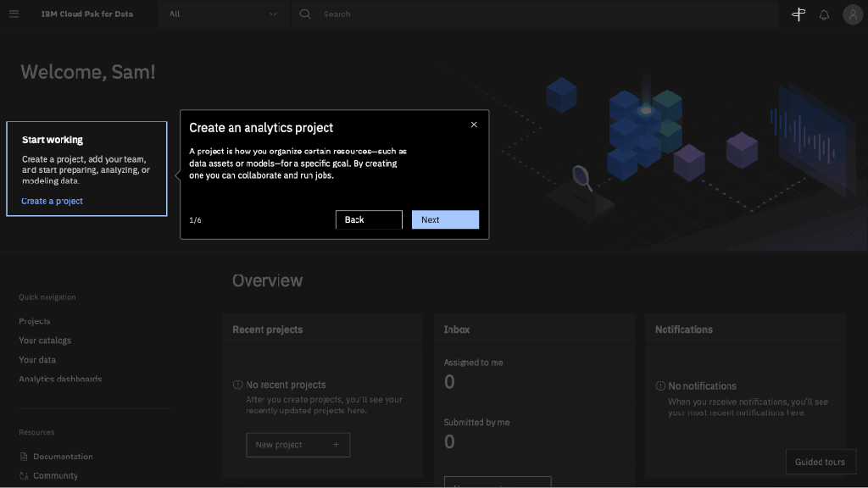Viewport: 868px width, 488px height.
Task: Open Projects from Quick navigation
Action: click(x=35, y=321)
